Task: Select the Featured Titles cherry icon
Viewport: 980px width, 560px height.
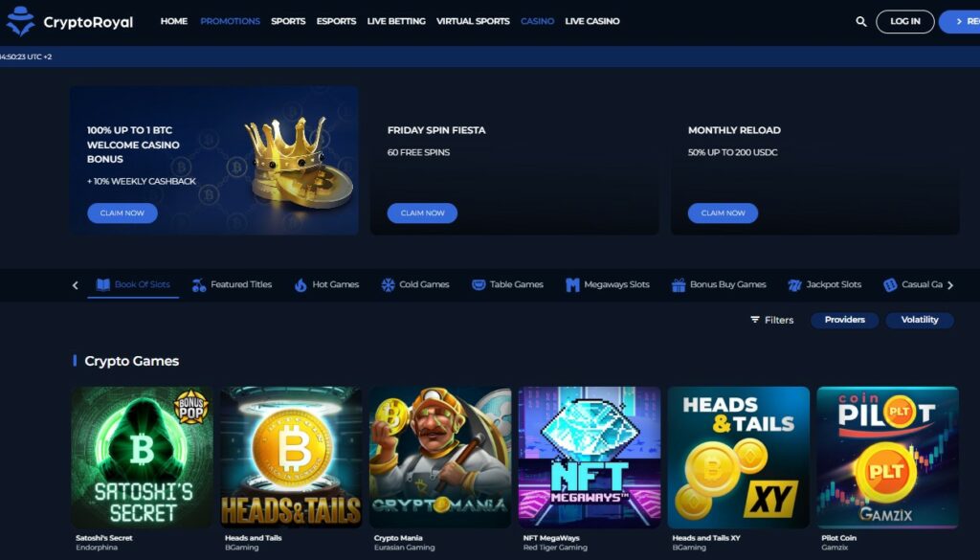Action: (199, 285)
